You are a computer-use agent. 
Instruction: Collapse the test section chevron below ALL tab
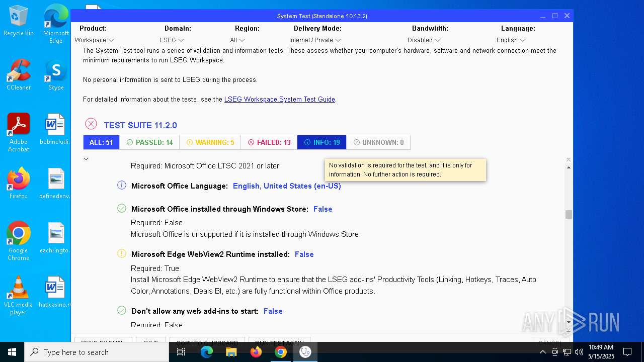(86, 159)
